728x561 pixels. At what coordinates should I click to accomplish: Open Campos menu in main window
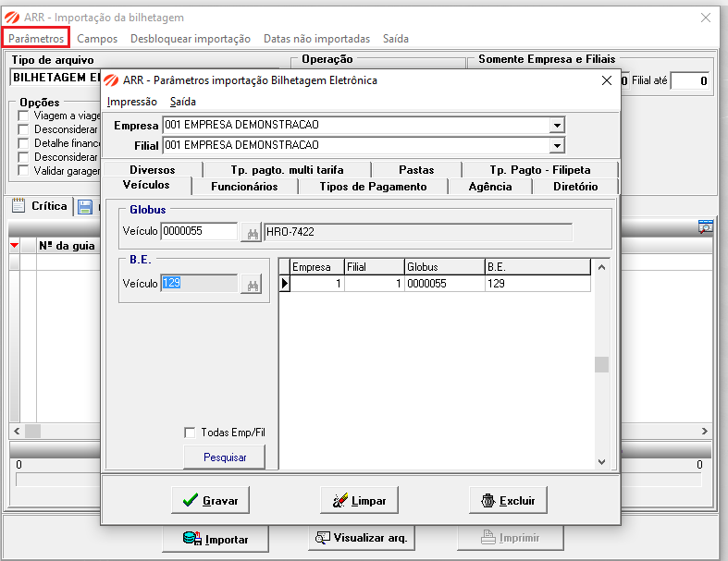coord(97,39)
